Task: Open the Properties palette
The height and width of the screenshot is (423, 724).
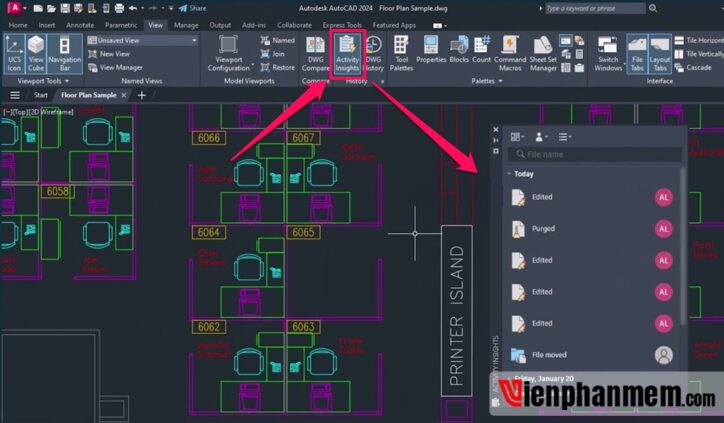Action: click(x=431, y=50)
